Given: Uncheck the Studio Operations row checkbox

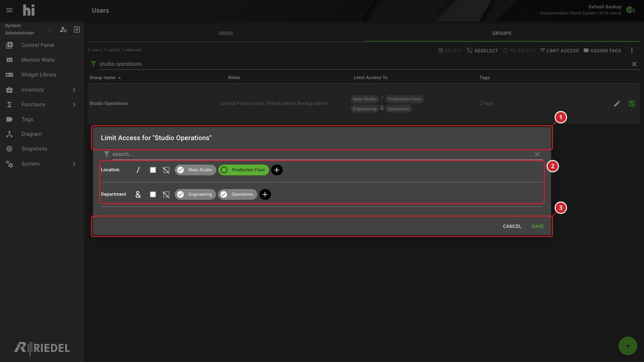Looking at the screenshot, I should pyautogui.click(x=632, y=104).
